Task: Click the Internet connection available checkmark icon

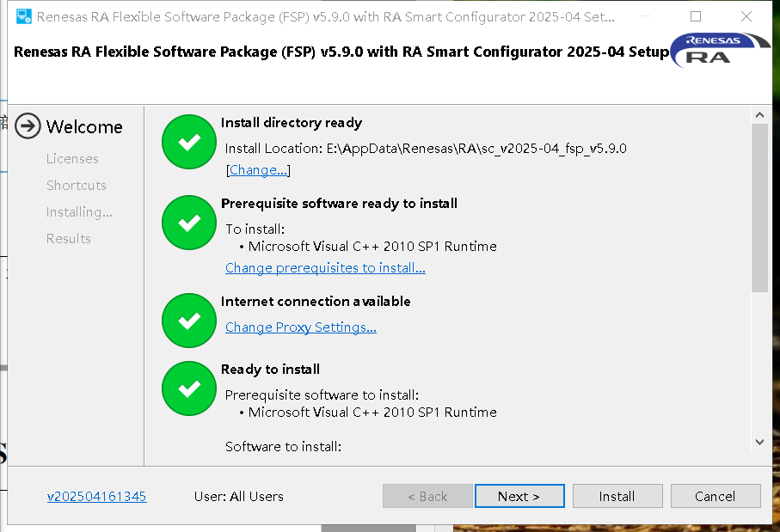Action: click(x=189, y=321)
